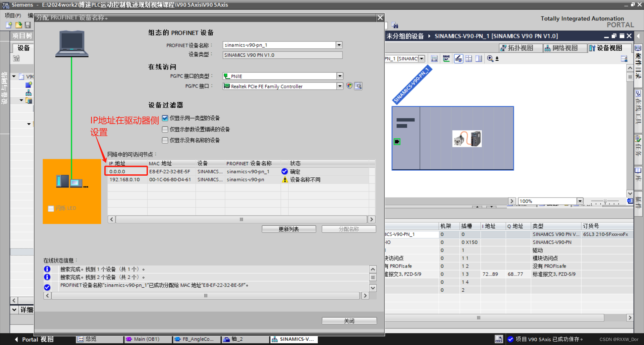Screen dimensions: 644x345
Task: Toggle the 闪烁 LED checkbox
Action: [x=51, y=208]
